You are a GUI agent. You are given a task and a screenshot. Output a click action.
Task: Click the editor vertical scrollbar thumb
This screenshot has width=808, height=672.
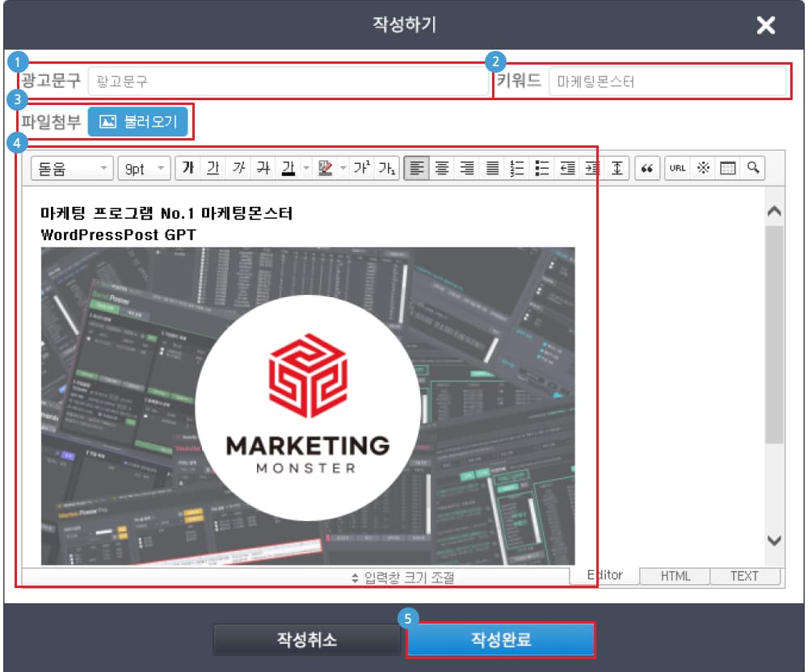tap(774, 334)
